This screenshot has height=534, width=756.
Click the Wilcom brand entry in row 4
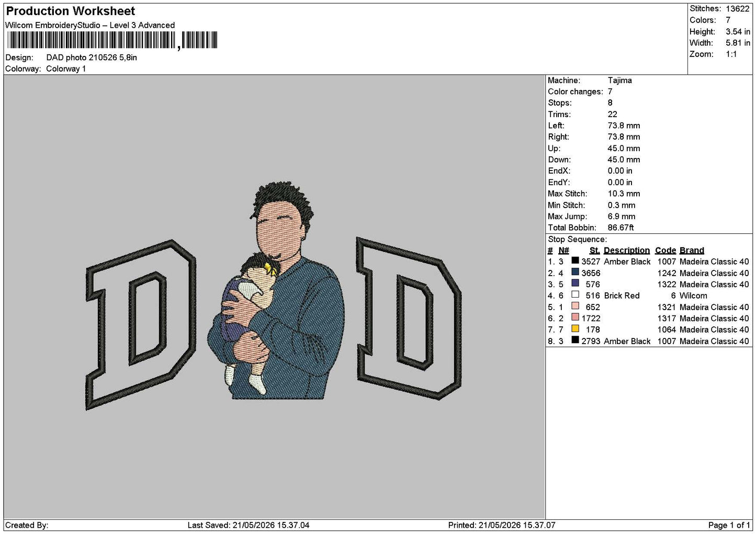coord(693,296)
